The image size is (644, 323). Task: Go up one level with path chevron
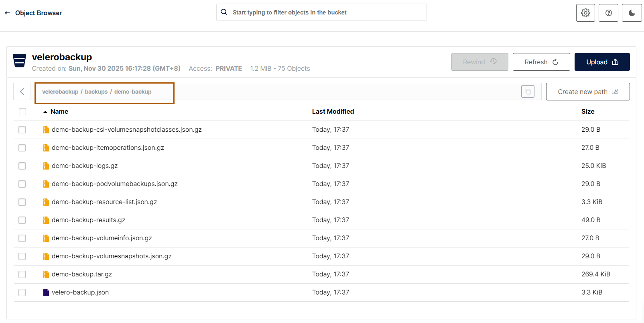[22, 92]
